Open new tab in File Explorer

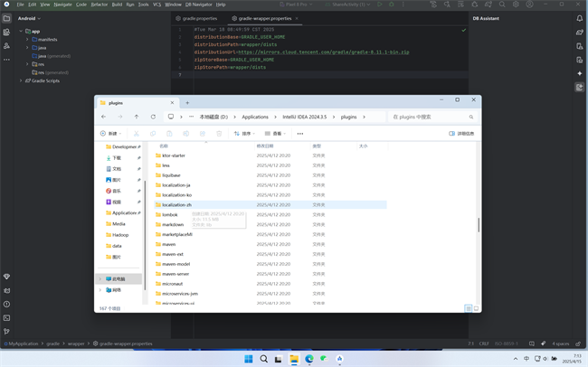pos(187,102)
